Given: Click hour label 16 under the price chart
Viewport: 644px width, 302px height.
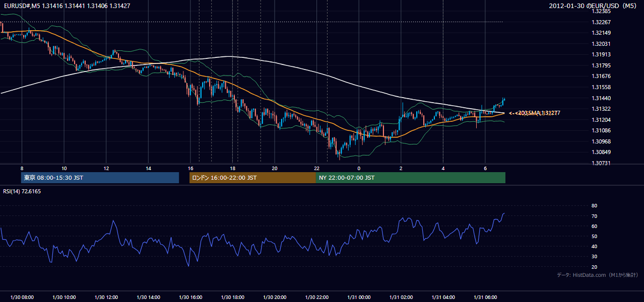Looking at the screenshot, I should pos(190,168).
